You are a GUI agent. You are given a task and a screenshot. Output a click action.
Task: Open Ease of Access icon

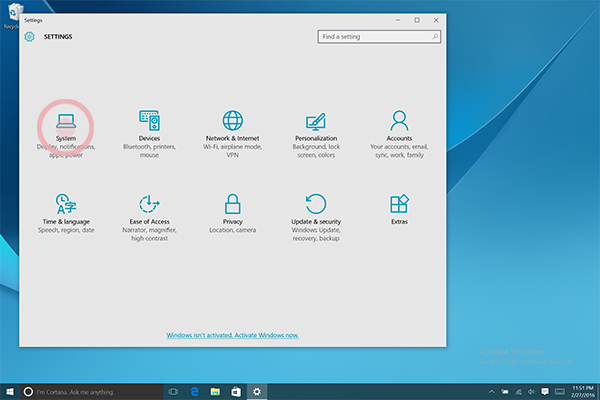pyautogui.click(x=149, y=204)
